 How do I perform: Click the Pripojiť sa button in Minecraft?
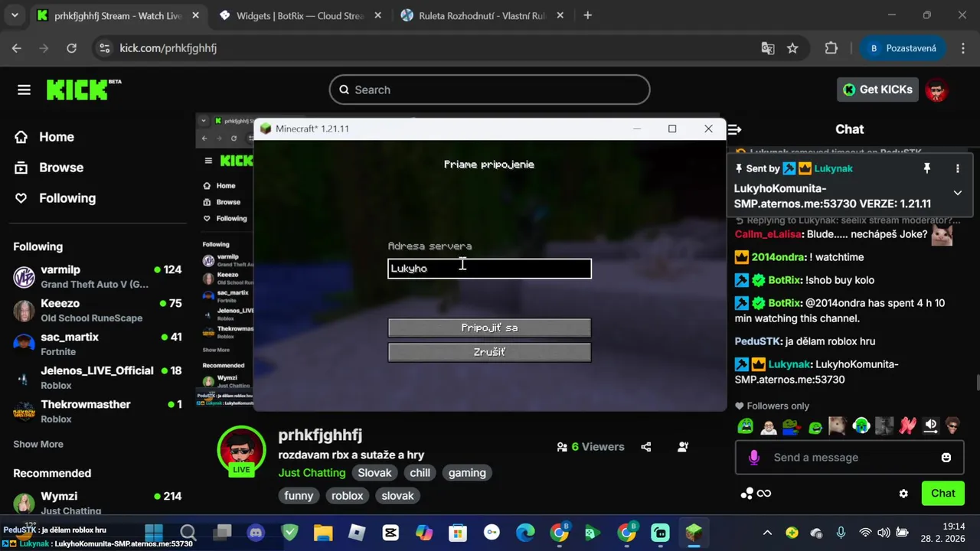tap(489, 328)
